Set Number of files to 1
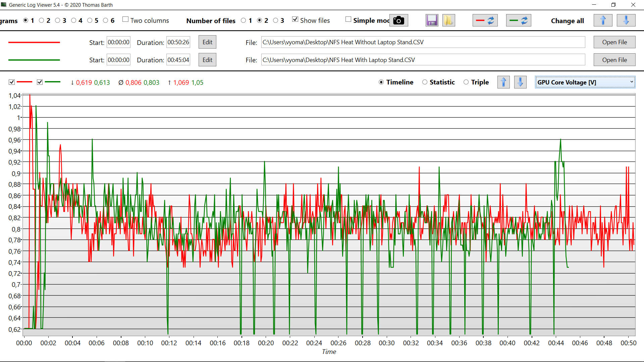644x362 pixels. coord(244,20)
